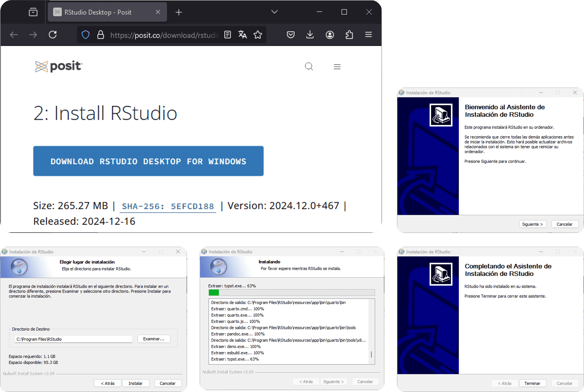Click the destination directory path field

[73, 339]
